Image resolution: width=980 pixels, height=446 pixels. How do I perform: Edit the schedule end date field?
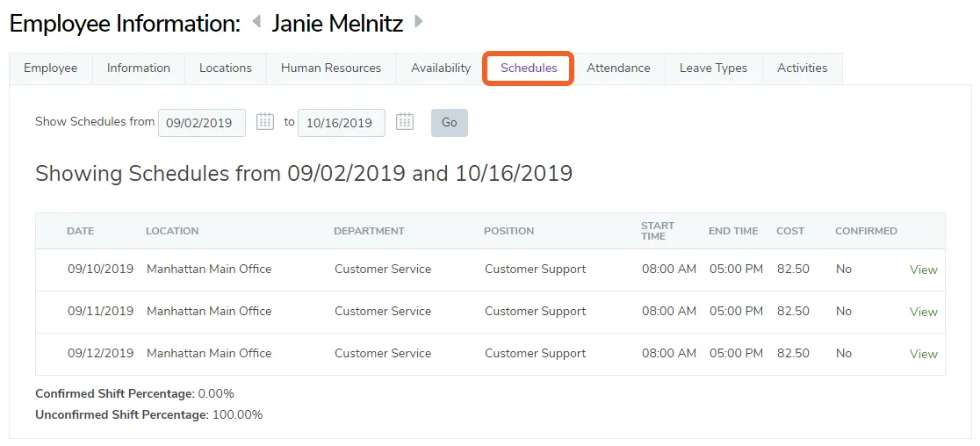tap(342, 122)
